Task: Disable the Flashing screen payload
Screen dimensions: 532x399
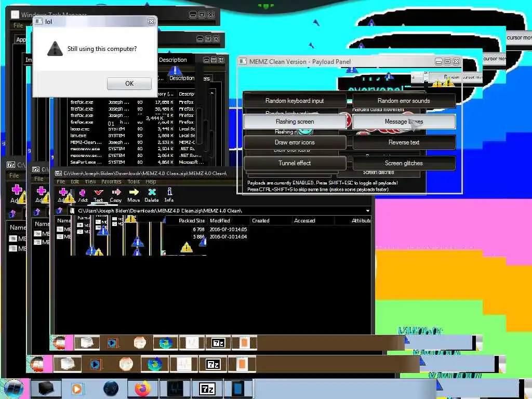Action: click(295, 122)
